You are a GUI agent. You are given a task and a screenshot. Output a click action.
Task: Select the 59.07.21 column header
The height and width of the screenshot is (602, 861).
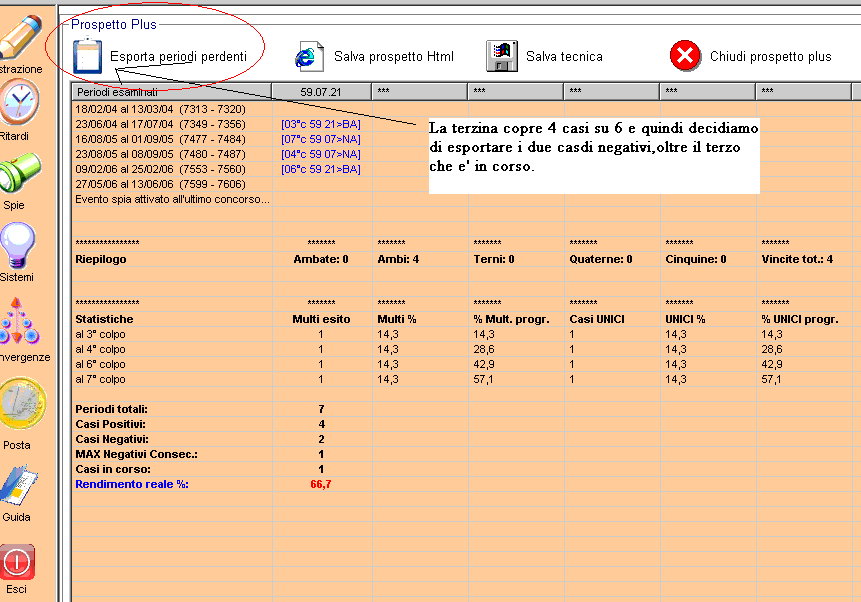[321, 92]
